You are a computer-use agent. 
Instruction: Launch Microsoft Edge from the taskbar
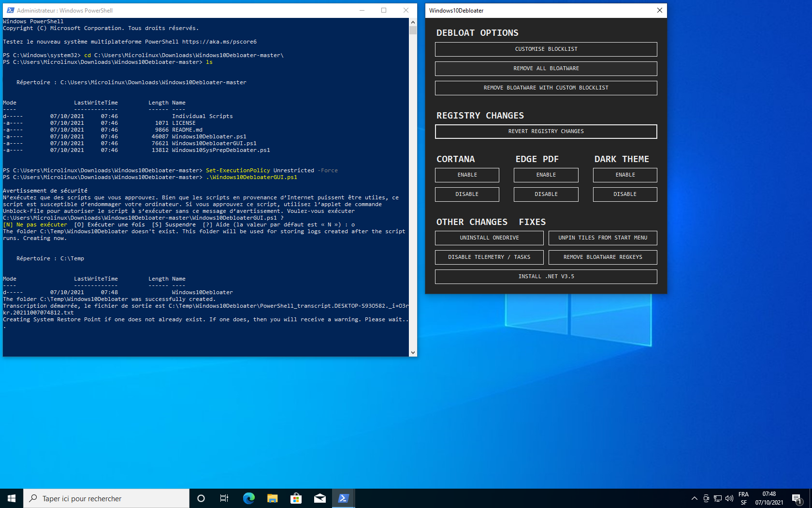pyautogui.click(x=248, y=498)
